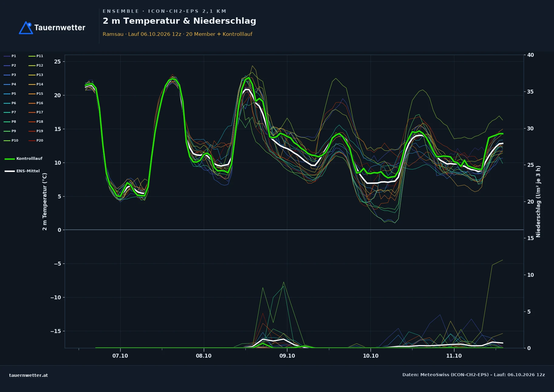The width and height of the screenshot is (554, 392).
Task: Click the P20 legend entry
Action: pos(36,141)
